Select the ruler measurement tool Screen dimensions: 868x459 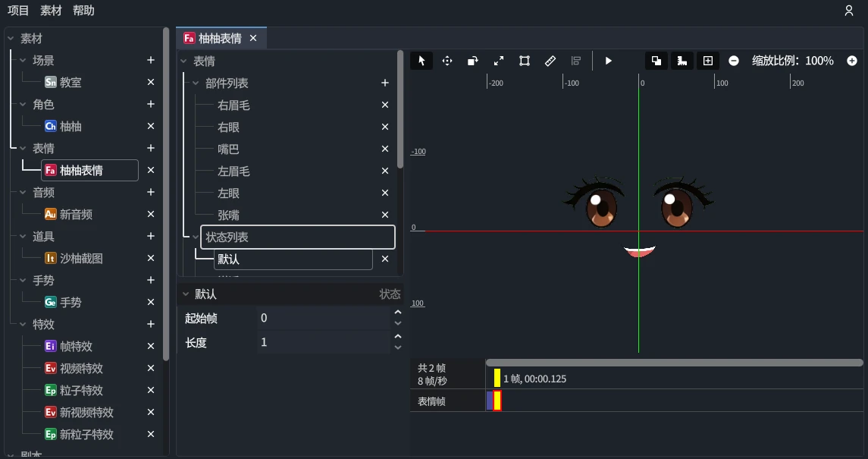pyautogui.click(x=550, y=61)
